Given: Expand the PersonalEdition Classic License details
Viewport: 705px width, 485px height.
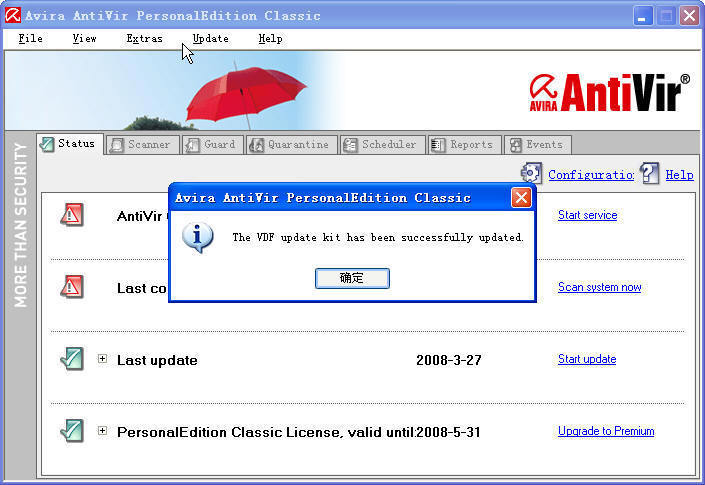Looking at the screenshot, I should [x=102, y=431].
